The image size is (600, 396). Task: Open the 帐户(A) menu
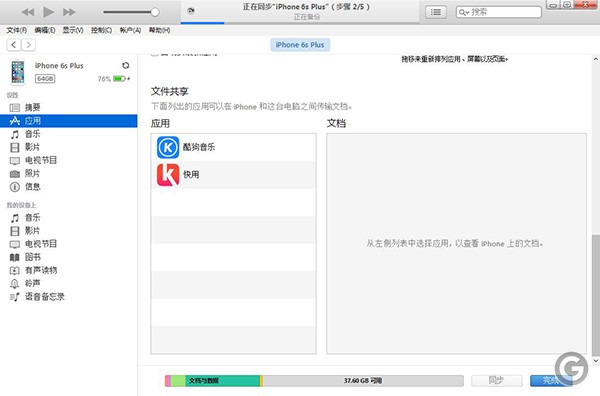[x=130, y=30]
